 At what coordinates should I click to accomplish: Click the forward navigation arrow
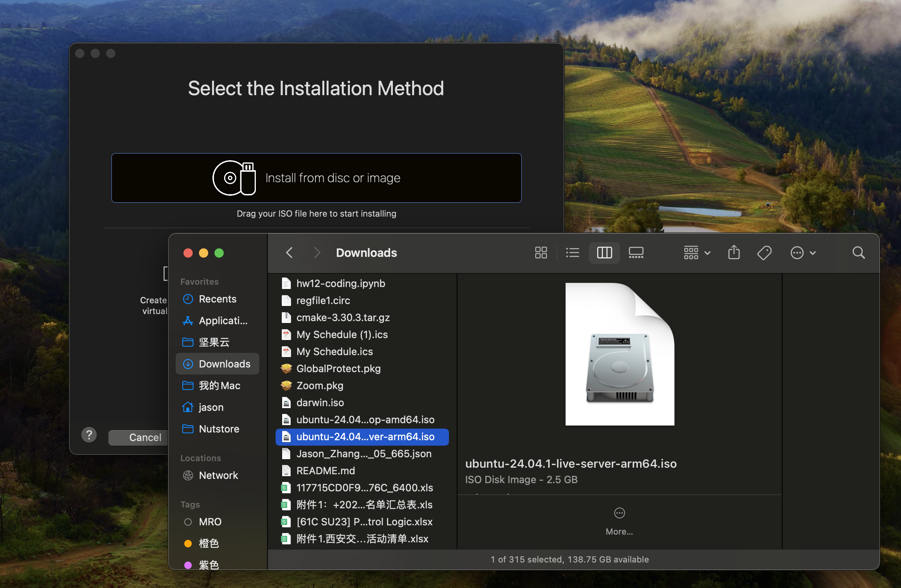(x=317, y=253)
